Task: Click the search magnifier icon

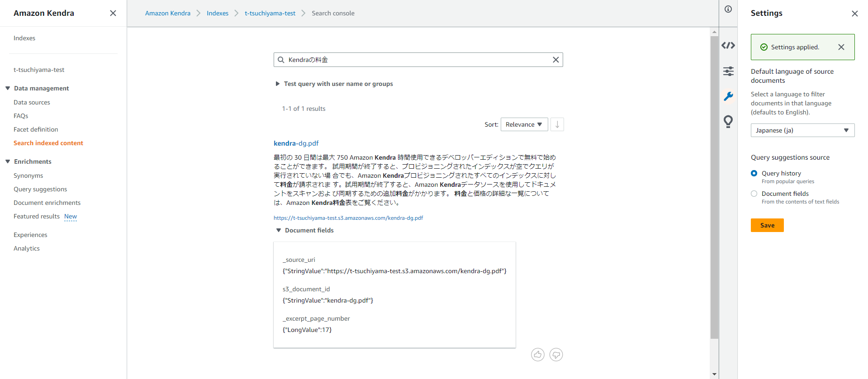Action: pos(281,60)
